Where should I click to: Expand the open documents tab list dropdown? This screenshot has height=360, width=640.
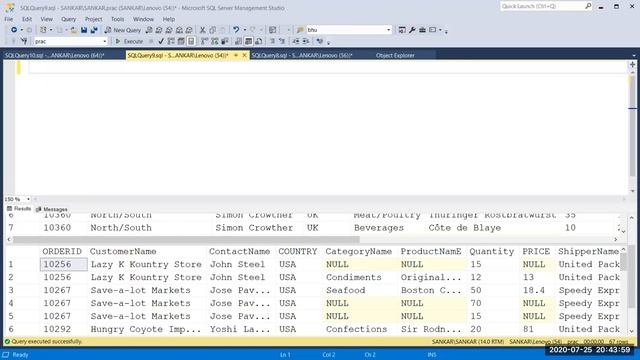coord(633,56)
